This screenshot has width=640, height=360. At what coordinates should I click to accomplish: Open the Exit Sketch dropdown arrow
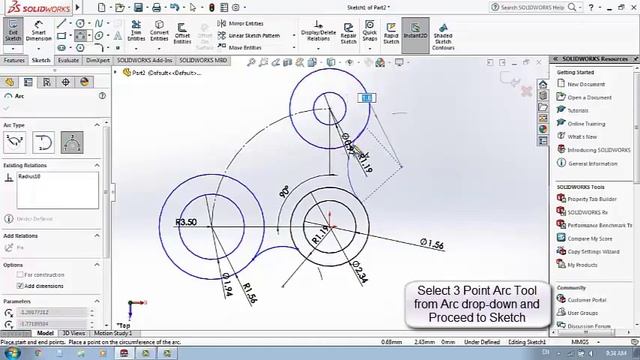pyautogui.click(x=13, y=49)
